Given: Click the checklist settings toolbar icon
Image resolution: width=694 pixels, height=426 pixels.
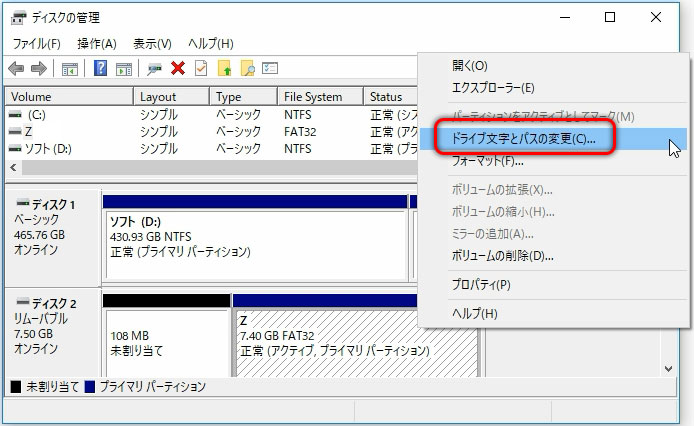Looking at the screenshot, I should point(270,68).
